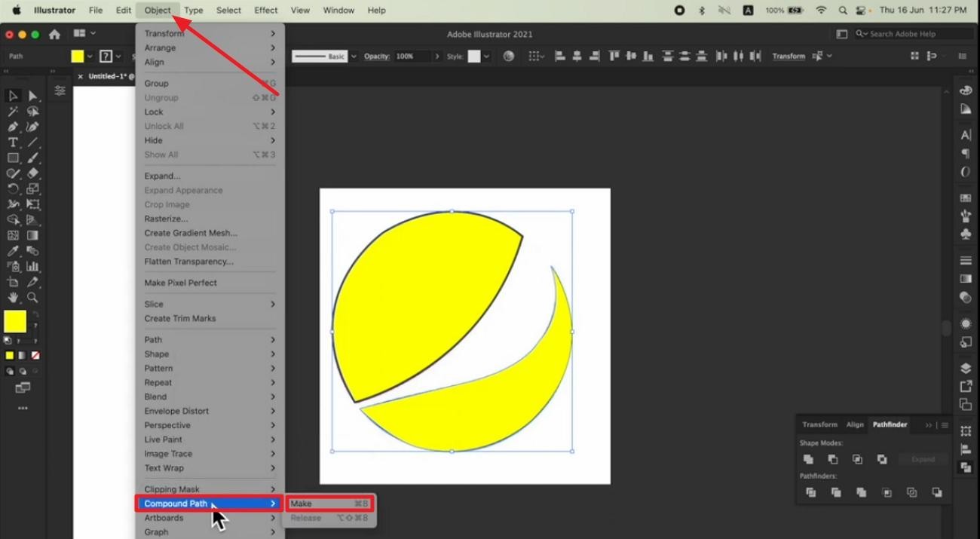Click Minus Front shape mode icon

coord(833,459)
